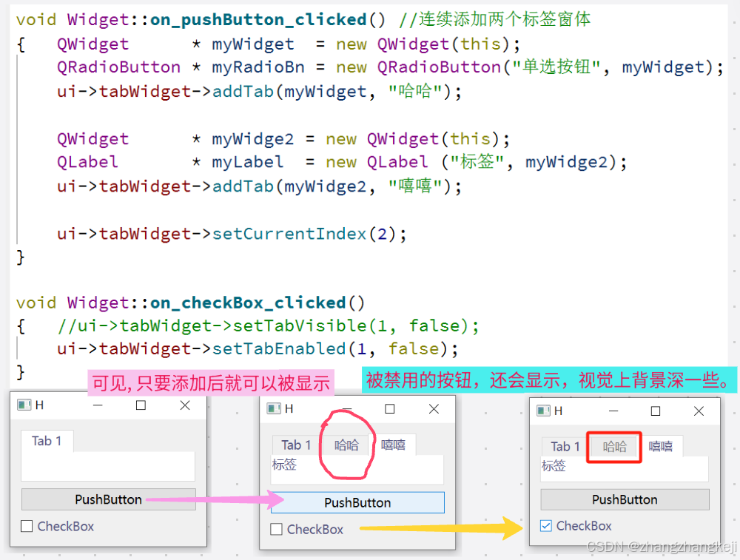Click setTabEnabled call in the code

279,349
